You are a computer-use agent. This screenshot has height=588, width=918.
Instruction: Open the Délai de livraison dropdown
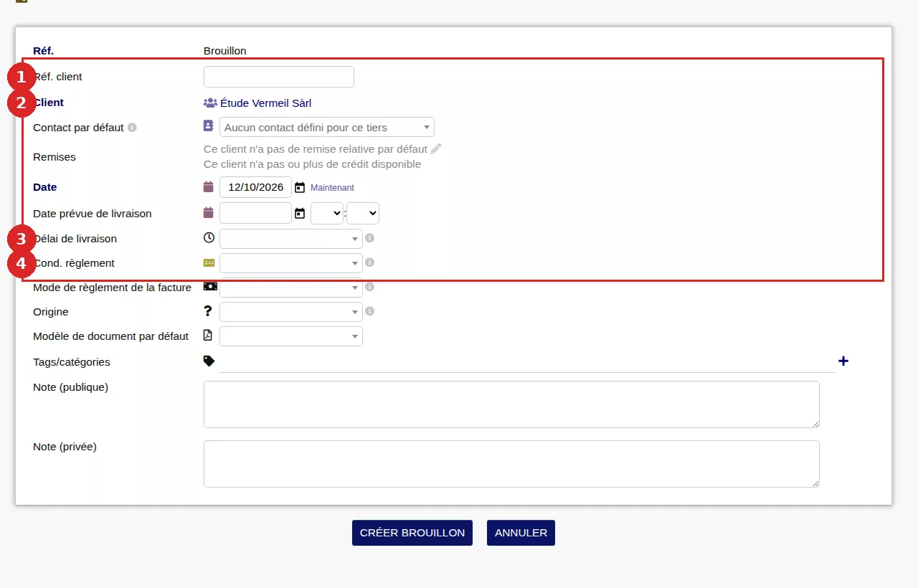[x=291, y=239]
